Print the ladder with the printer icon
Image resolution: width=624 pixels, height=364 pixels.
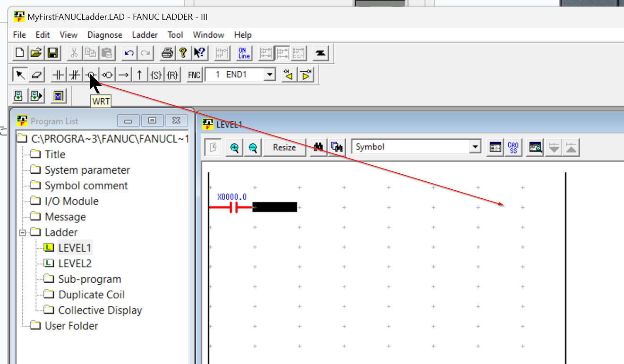[167, 52]
